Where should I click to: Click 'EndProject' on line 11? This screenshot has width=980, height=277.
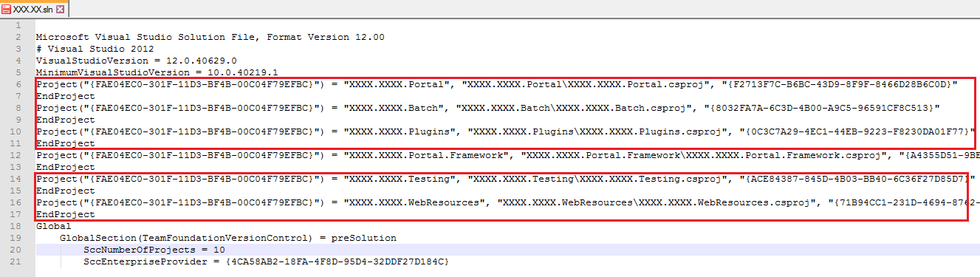pos(65,143)
